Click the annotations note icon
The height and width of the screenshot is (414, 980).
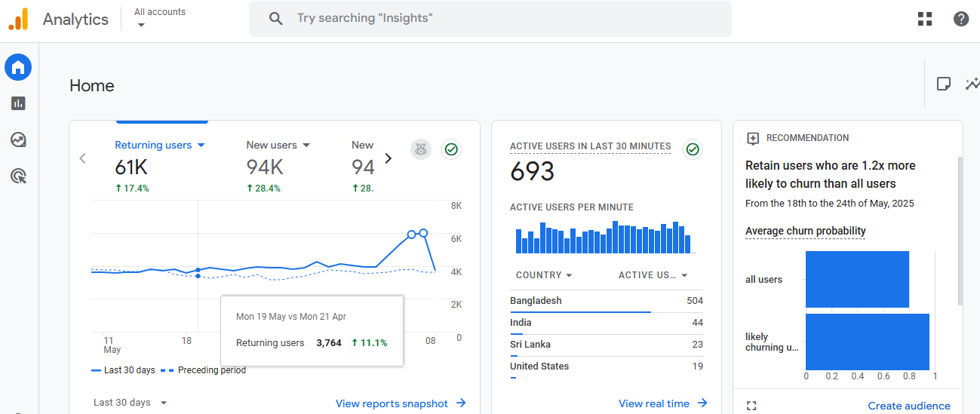tap(943, 84)
